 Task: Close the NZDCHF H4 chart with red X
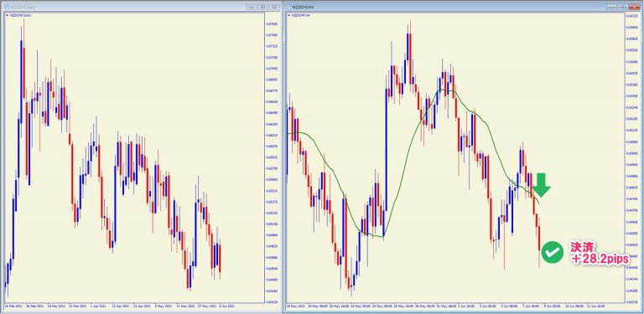coord(634,7)
